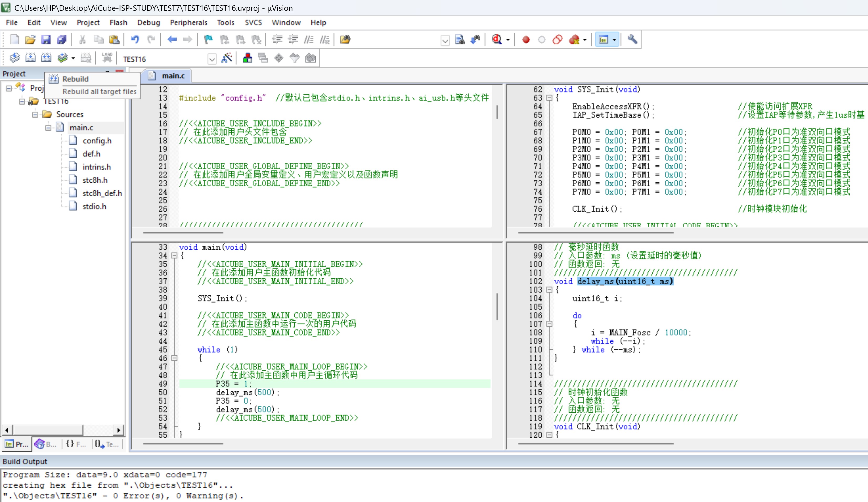Insert a breakpoint with the red dot
This screenshot has width=868, height=502.
point(526,40)
